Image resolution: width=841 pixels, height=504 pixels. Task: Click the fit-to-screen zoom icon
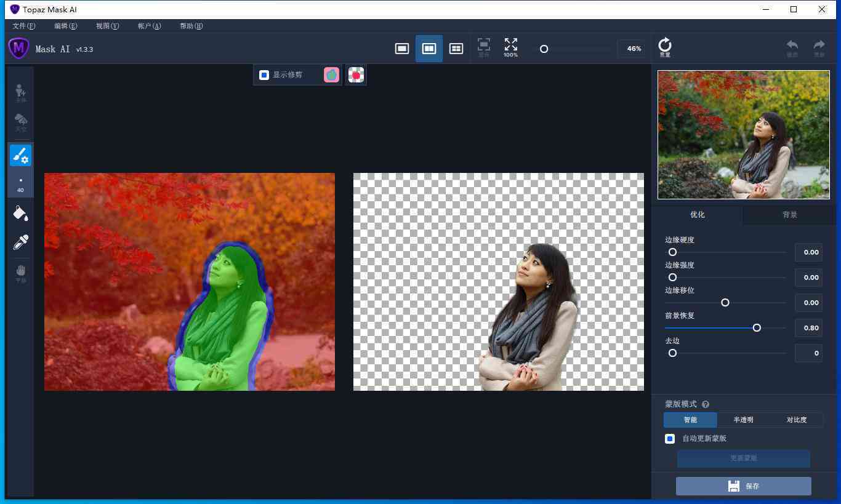[x=484, y=48]
